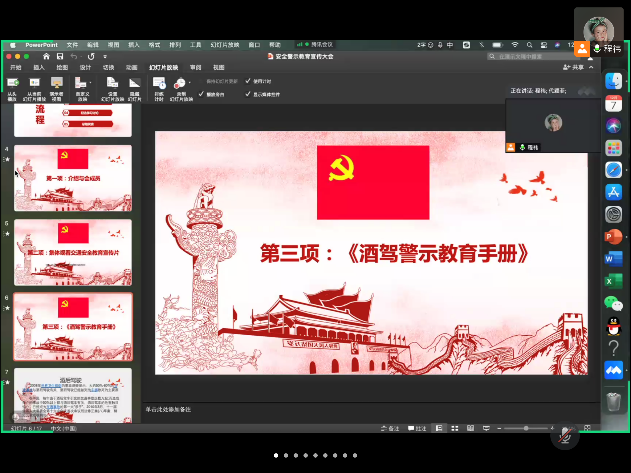Image resolution: width=631 pixels, height=473 pixels.
Task: Adjust the zoom slider in status bar
Action: (x=525, y=428)
